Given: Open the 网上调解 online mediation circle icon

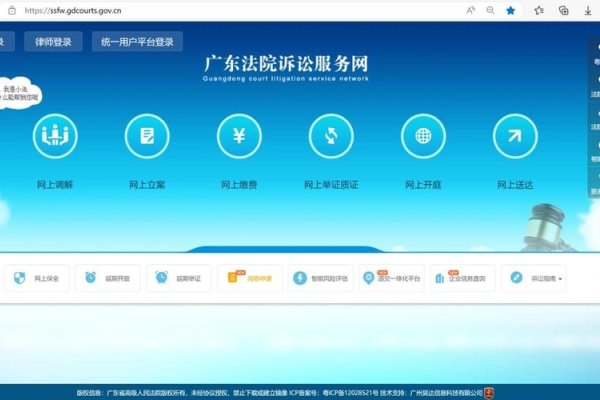Looking at the screenshot, I should coord(55,136).
